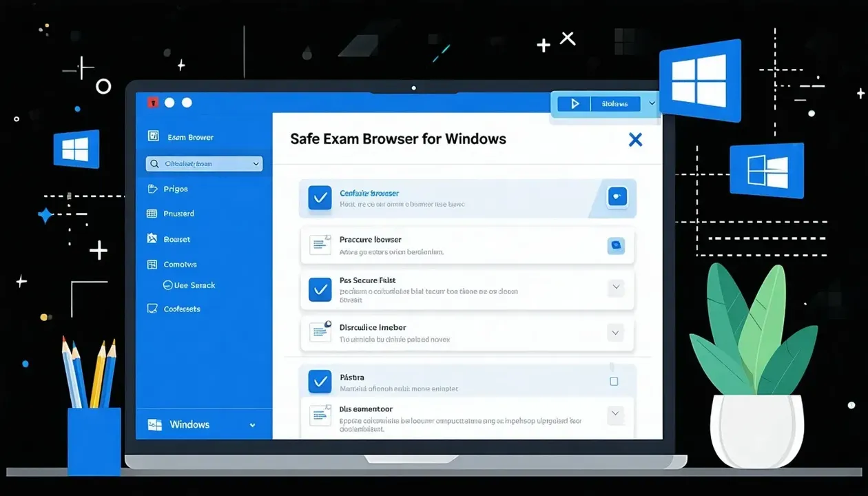Open the Windows dropdown chevron in sidebar

(x=252, y=425)
